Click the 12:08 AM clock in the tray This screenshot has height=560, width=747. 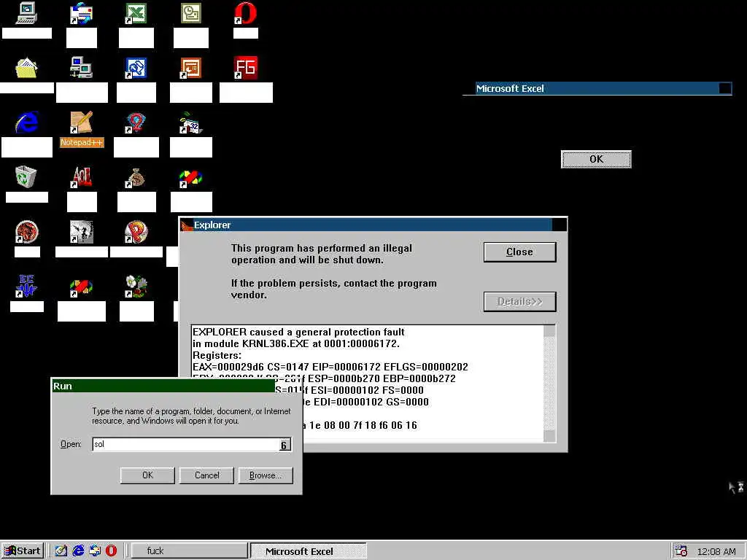pos(716,551)
